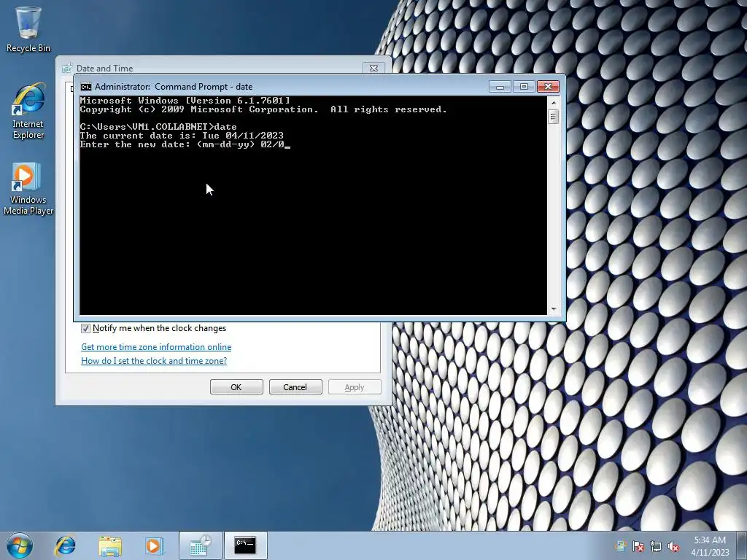This screenshot has height=560, width=747.
Task: Switch to Command Prompt taskbar button
Action: pos(245,545)
